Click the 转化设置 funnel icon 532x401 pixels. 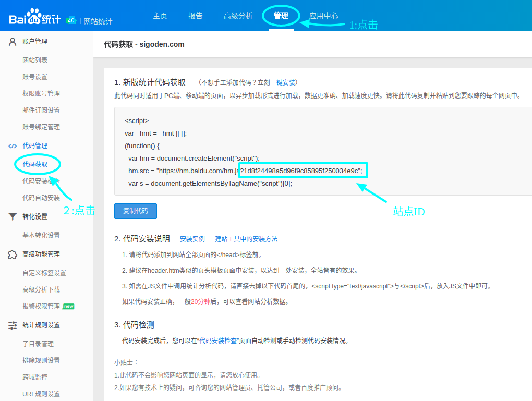(13, 217)
